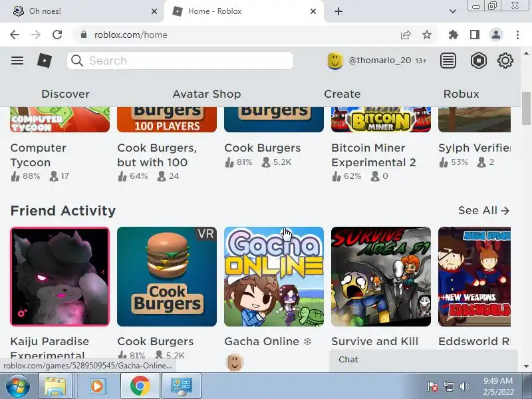Open the Computer Tycoon game title

pos(39,155)
